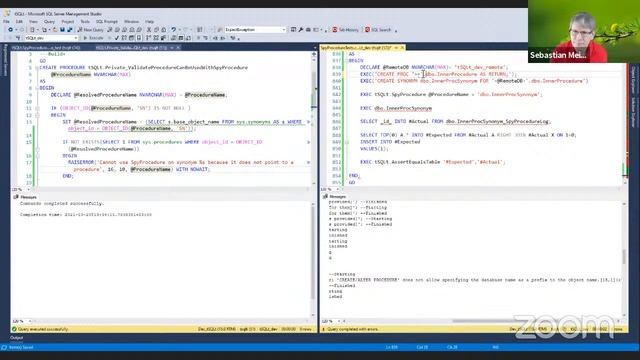Select the left Messages results tab
The height and width of the screenshot is (360, 640).
tap(25, 197)
